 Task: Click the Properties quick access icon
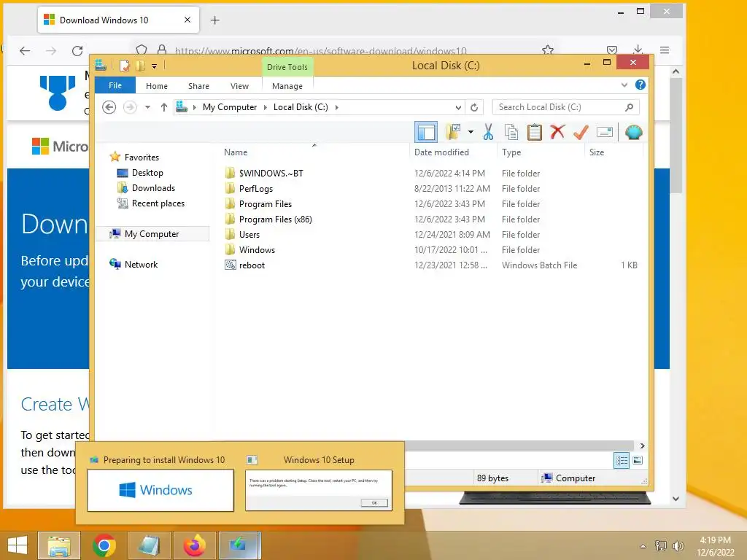pyautogui.click(x=124, y=66)
